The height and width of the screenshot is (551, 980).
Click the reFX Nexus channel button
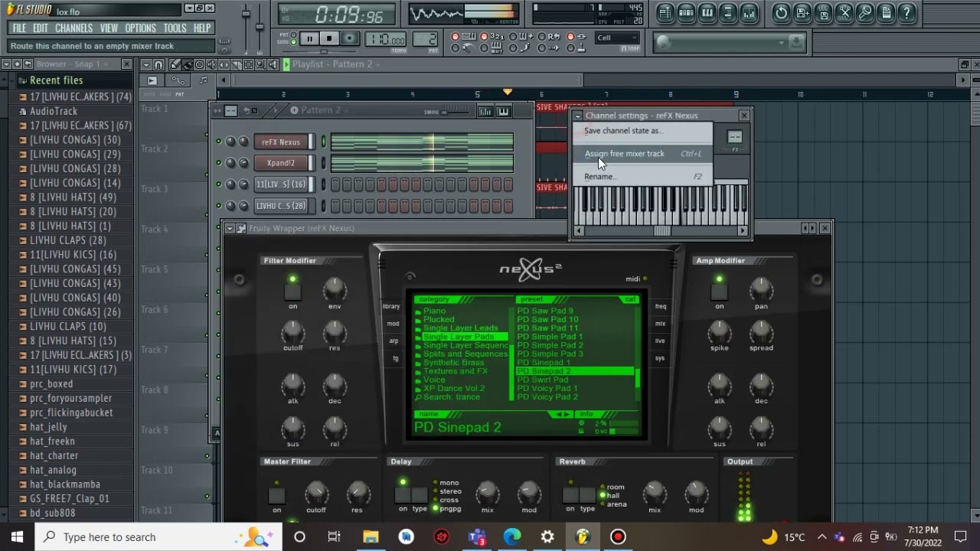pos(281,142)
